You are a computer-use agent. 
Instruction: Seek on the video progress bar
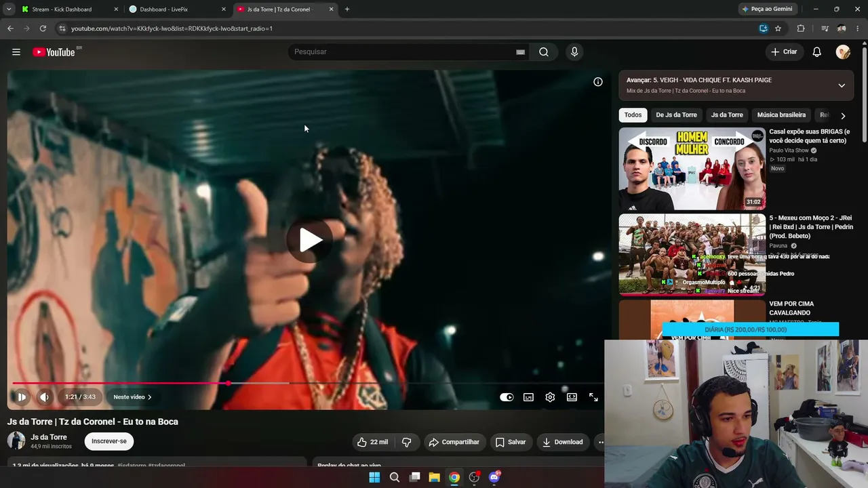click(307, 384)
